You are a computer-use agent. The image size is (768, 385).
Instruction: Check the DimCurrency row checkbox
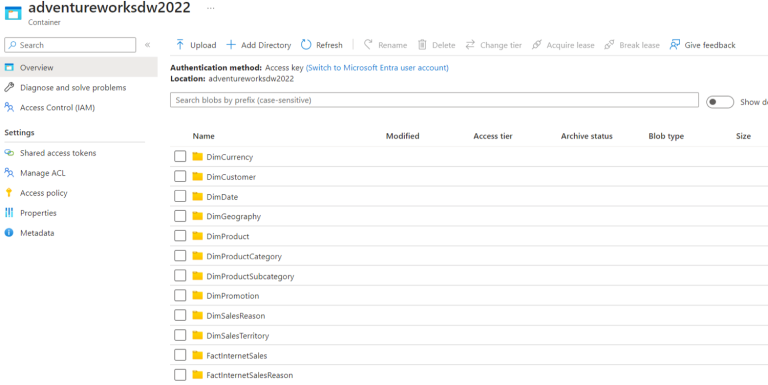[180, 157]
